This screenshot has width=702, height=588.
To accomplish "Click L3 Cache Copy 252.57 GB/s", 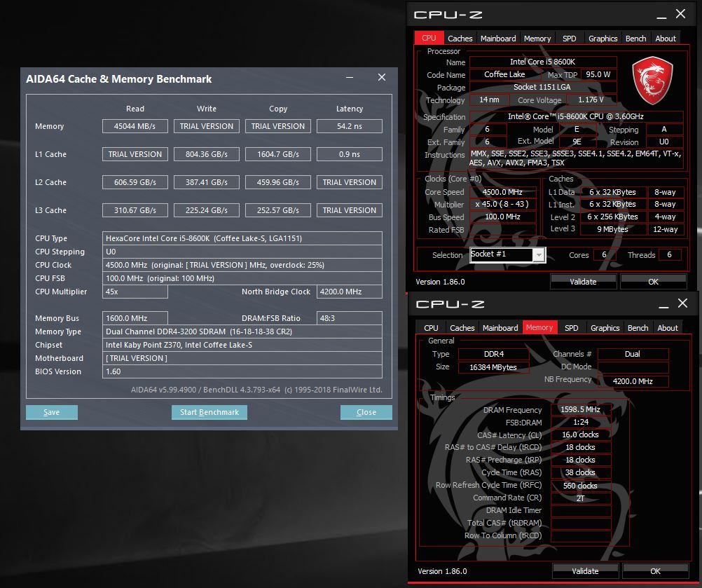I will tap(277, 210).
